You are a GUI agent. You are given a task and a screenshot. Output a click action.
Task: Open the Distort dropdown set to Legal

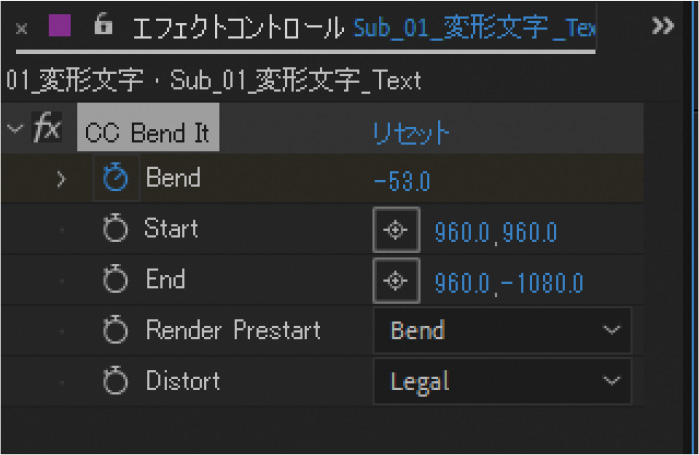point(502,381)
